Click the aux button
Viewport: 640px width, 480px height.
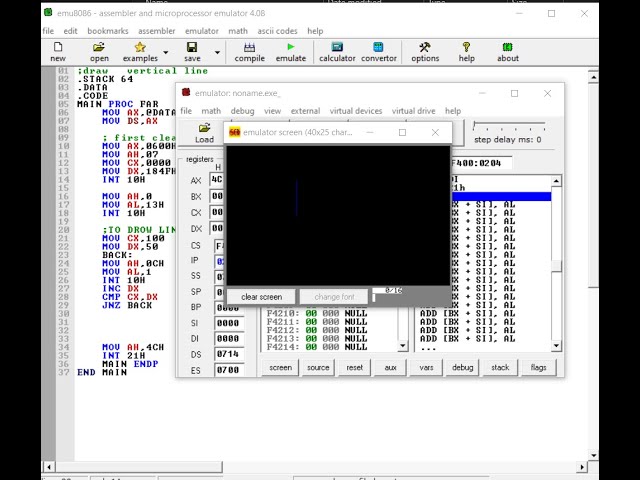click(x=390, y=367)
